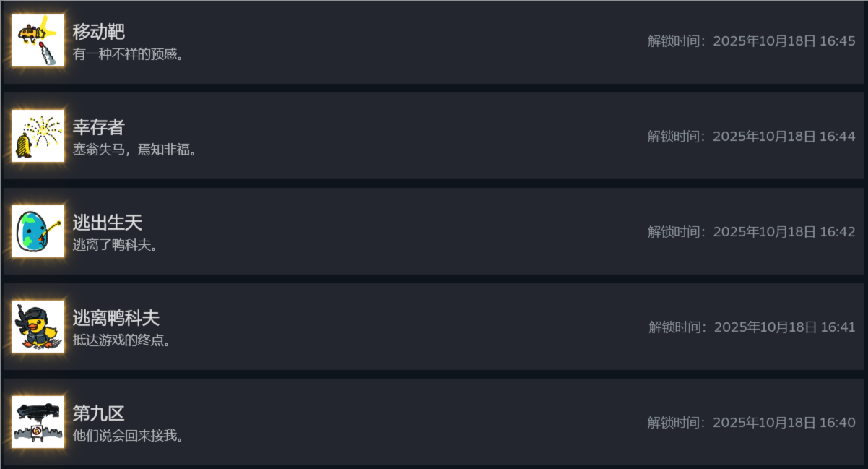This screenshot has height=469, width=868.
Task: Select the 幸存者 achievement title
Action: [99, 127]
